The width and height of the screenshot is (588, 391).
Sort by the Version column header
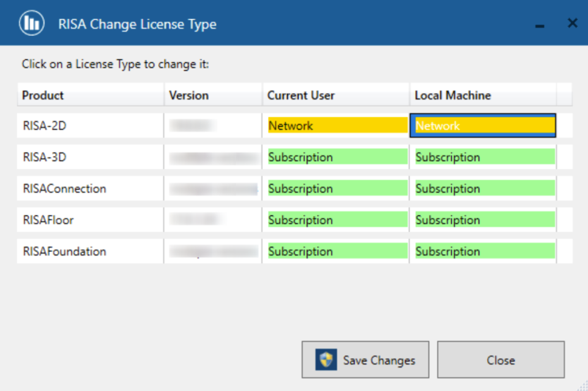tap(213, 95)
